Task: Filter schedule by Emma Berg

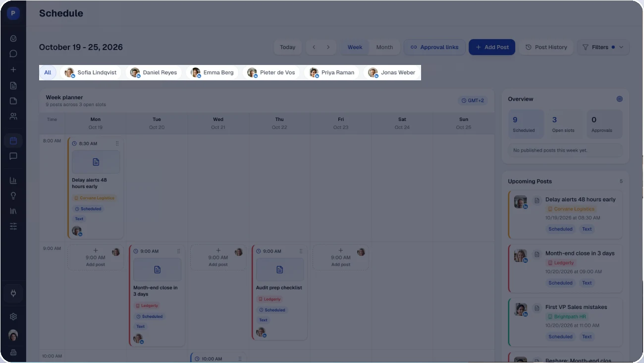Action: point(212,72)
